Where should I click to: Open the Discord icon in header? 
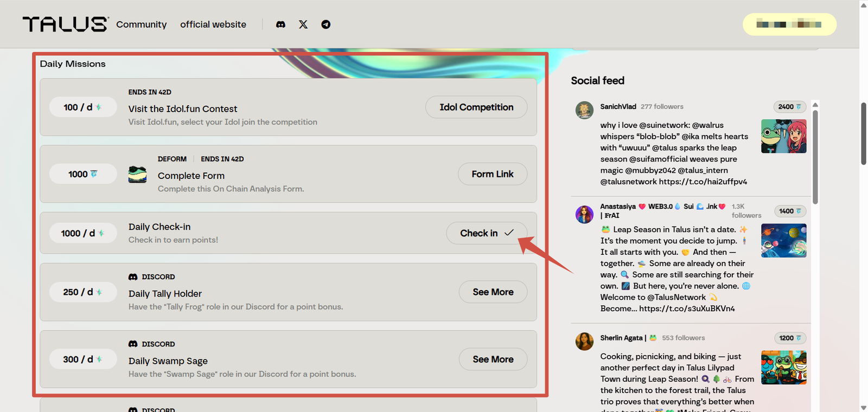pos(280,24)
